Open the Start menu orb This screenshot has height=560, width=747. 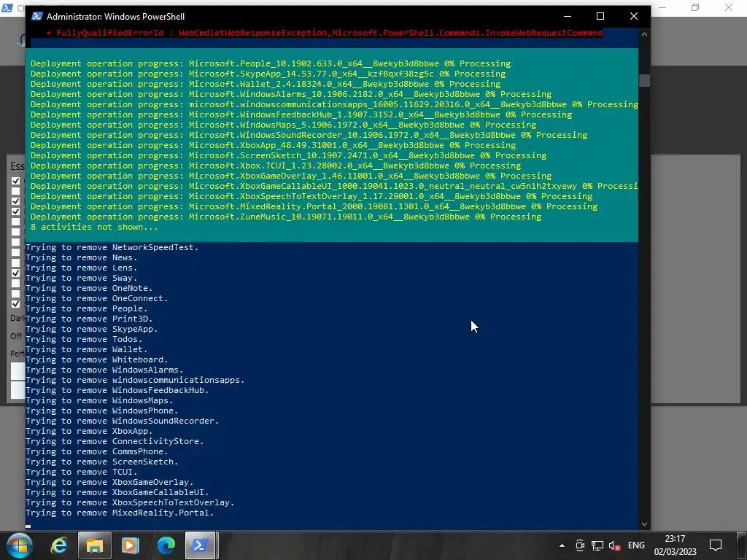pos(19,545)
